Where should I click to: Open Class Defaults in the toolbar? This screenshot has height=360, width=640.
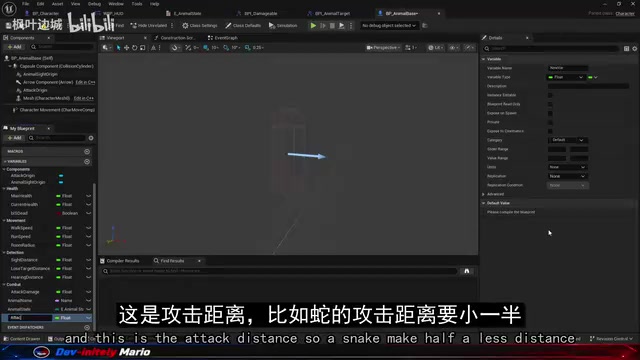(243, 25)
